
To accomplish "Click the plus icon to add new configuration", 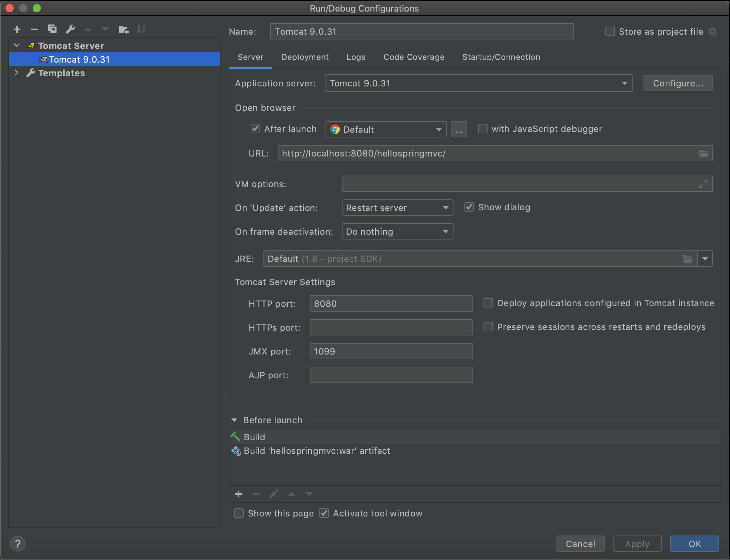I will click(x=17, y=30).
